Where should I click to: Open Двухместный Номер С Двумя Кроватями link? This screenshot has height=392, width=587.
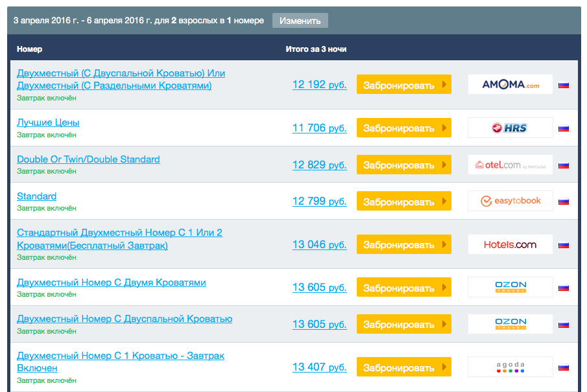[112, 282]
